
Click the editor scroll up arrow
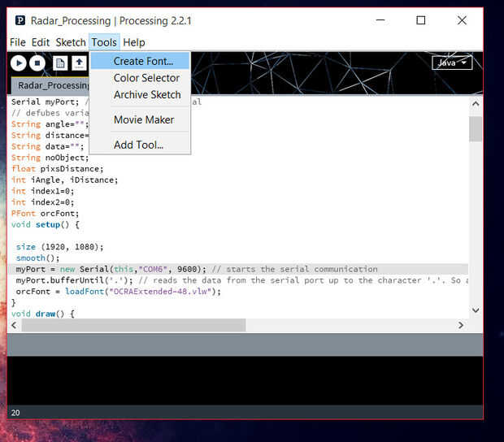point(476,104)
